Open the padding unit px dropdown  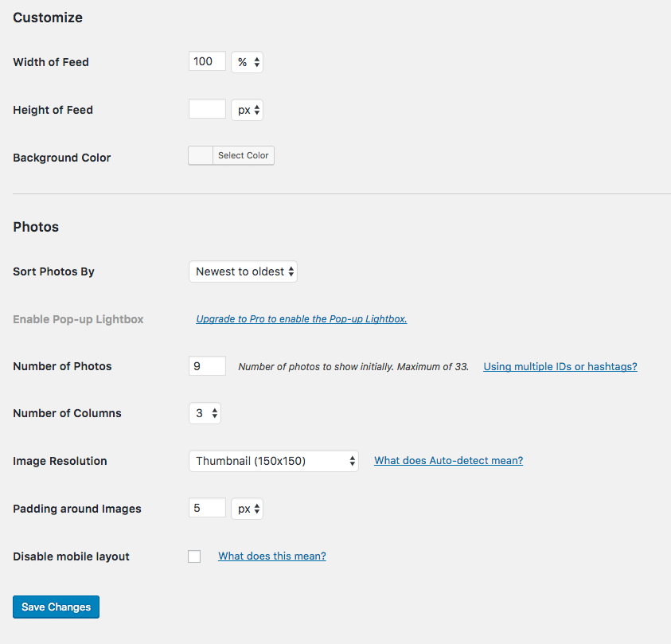(247, 509)
